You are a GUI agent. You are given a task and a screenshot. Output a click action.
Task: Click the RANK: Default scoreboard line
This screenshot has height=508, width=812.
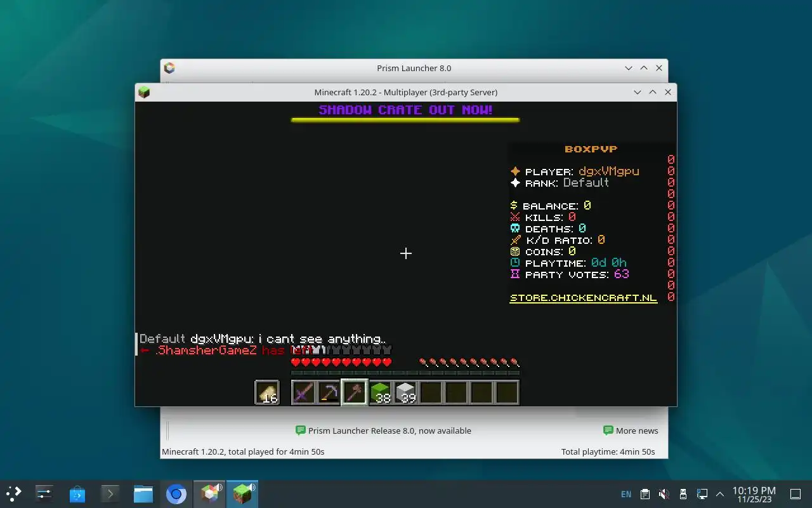pos(560,183)
